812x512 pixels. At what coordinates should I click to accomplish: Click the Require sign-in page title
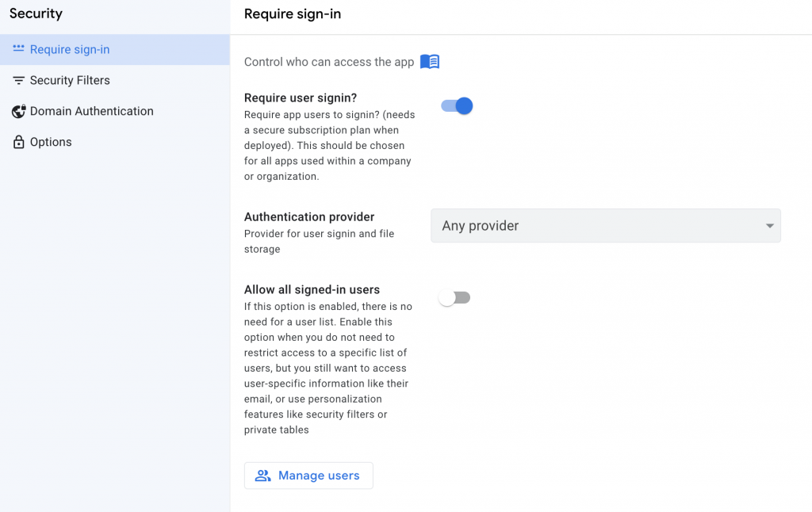click(293, 13)
